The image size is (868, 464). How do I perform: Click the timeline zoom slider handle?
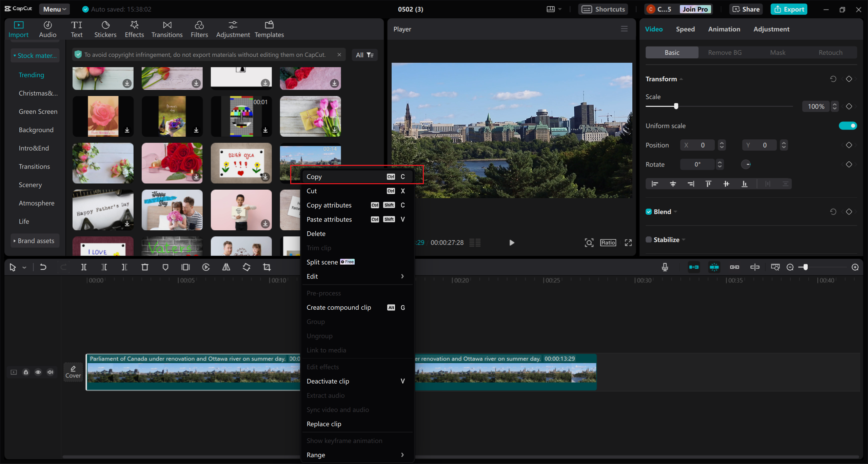[805, 267]
